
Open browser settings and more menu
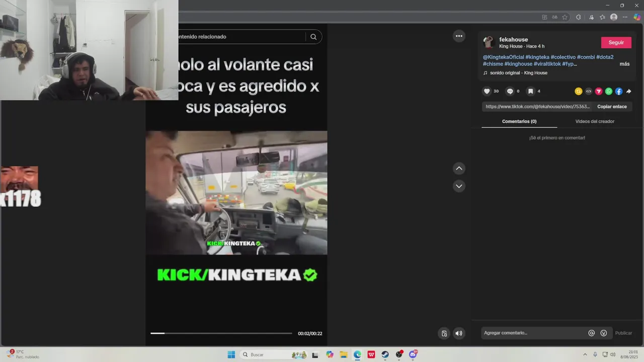click(625, 17)
